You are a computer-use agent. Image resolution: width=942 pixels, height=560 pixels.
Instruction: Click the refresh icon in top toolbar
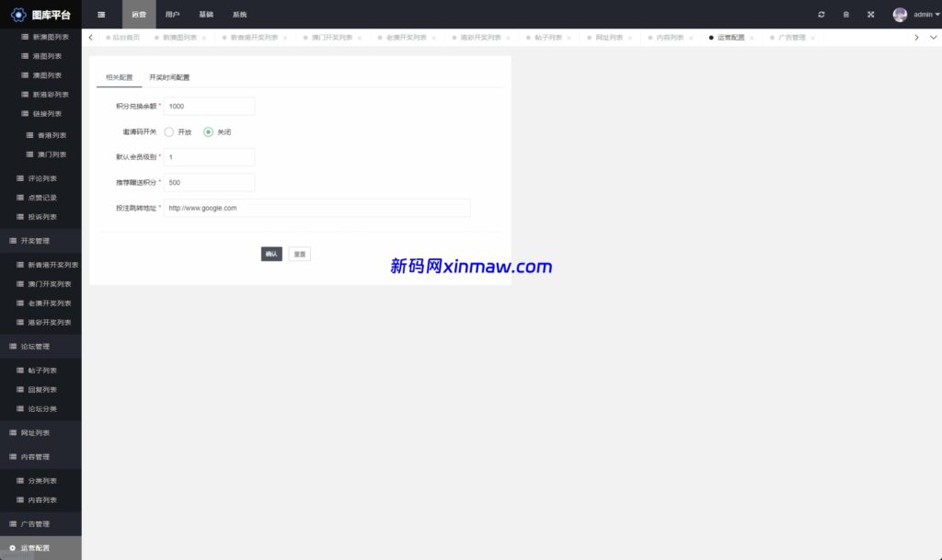pyautogui.click(x=821, y=14)
